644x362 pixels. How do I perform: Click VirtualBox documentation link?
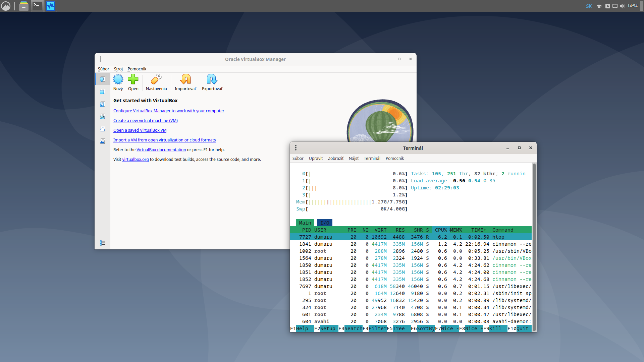pyautogui.click(x=161, y=150)
